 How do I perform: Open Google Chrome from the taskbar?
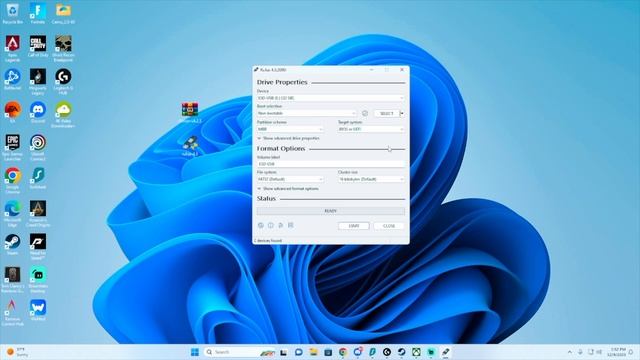pyautogui.click(x=343, y=352)
